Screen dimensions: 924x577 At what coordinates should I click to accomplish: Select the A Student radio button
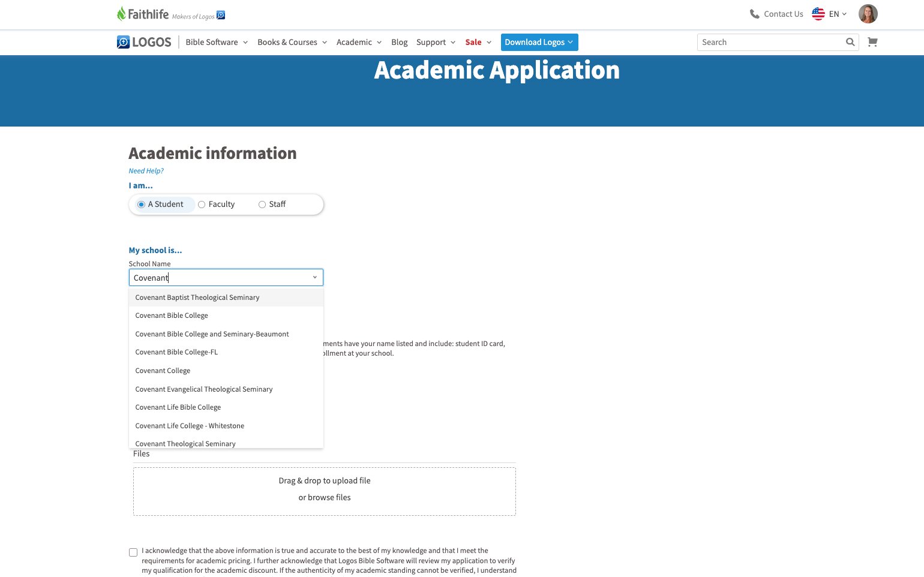[x=142, y=205]
